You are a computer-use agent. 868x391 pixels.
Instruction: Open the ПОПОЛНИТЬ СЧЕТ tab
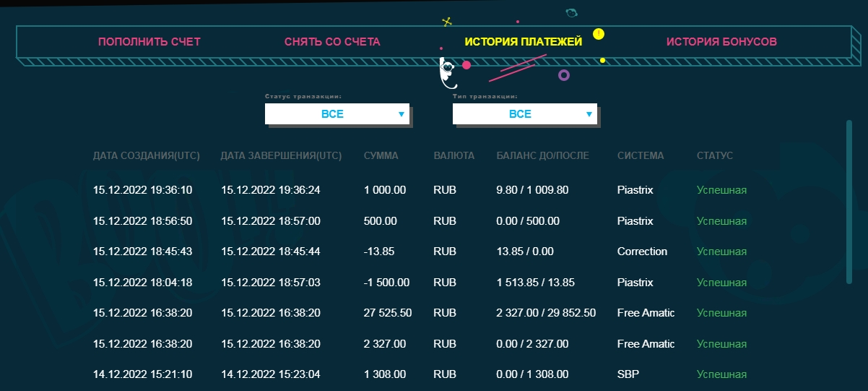click(x=149, y=42)
